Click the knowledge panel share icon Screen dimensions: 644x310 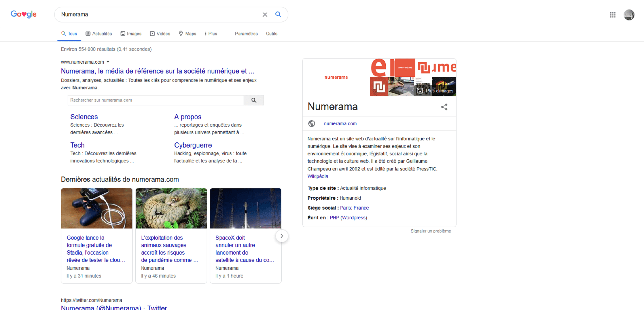click(x=444, y=107)
